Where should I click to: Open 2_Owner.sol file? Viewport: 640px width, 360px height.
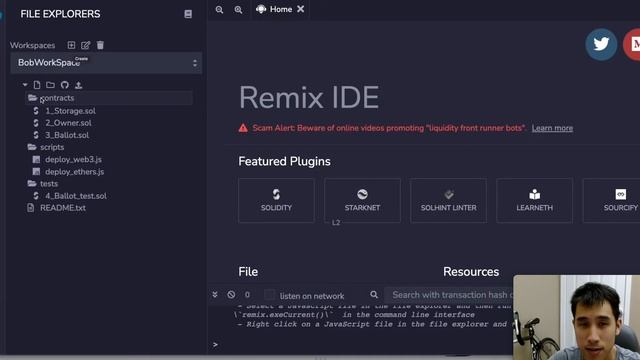pyautogui.click(x=68, y=123)
